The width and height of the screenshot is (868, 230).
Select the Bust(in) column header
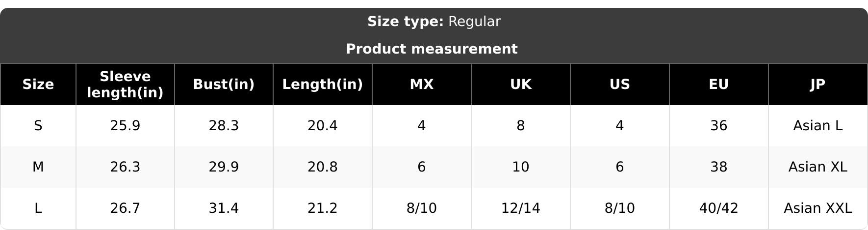click(224, 85)
